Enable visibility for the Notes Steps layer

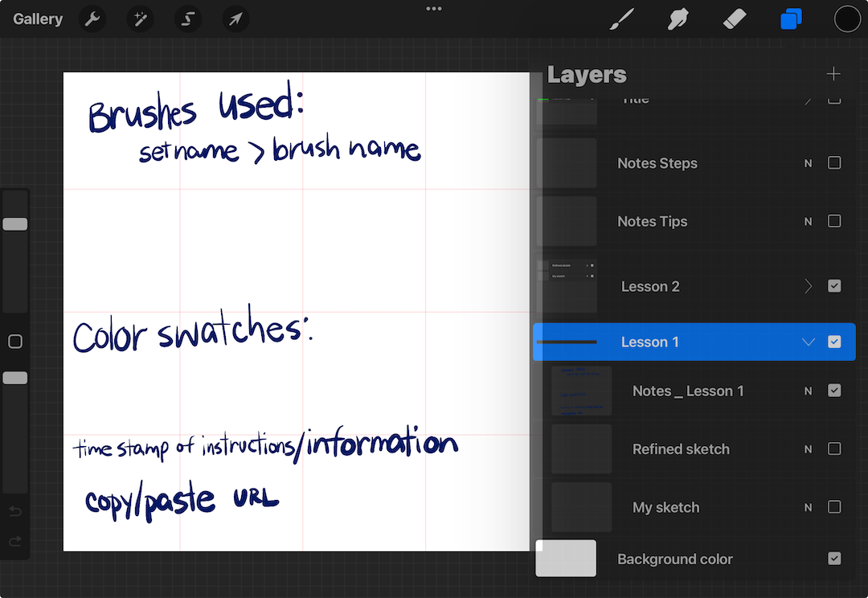coord(834,163)
